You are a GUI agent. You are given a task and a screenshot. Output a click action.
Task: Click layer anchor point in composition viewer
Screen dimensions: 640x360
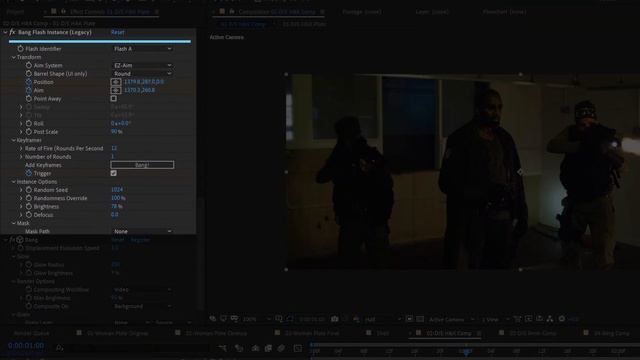pos(520,172)
